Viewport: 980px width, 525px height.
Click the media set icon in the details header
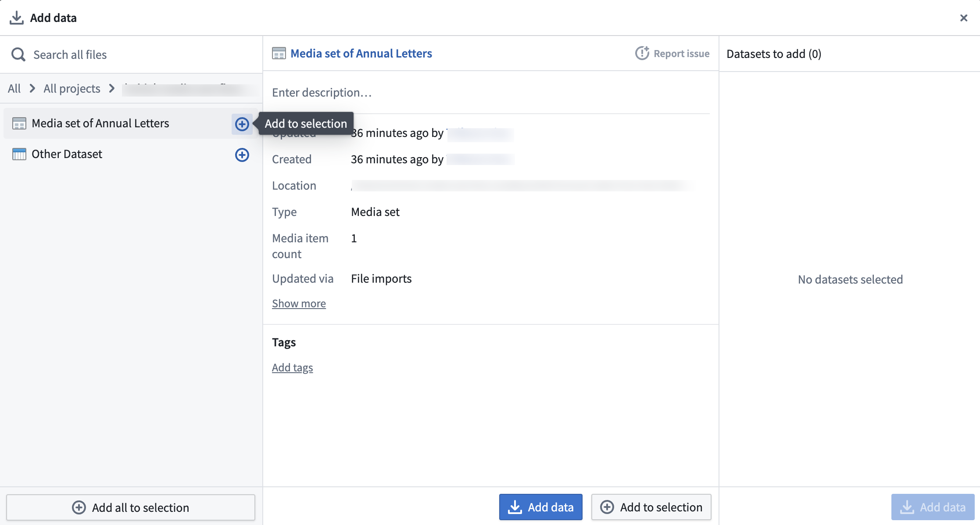click(x=279, y=54)
